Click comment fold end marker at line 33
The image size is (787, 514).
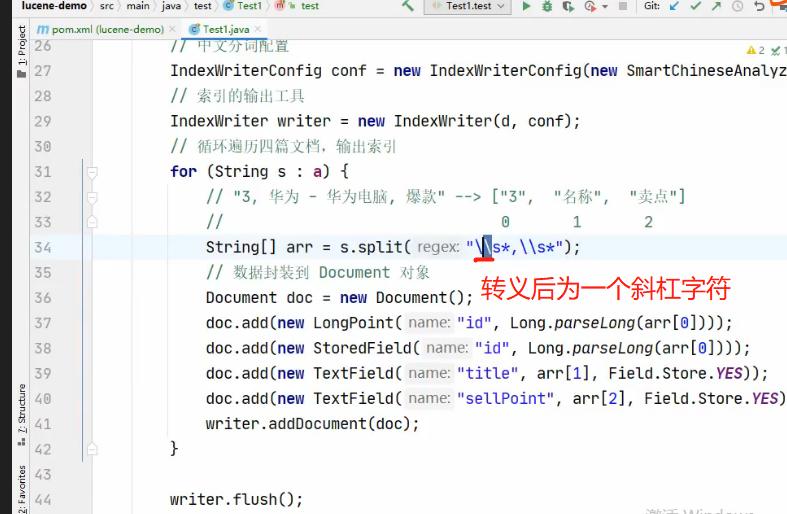(92, 221)
